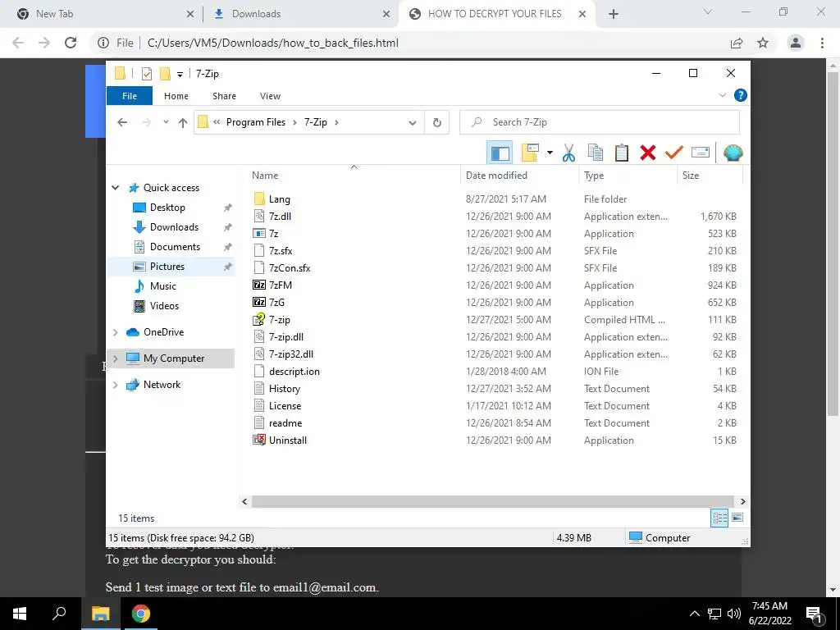
Task: Open Chrome three-dot menu
Action: pos(822,43)
